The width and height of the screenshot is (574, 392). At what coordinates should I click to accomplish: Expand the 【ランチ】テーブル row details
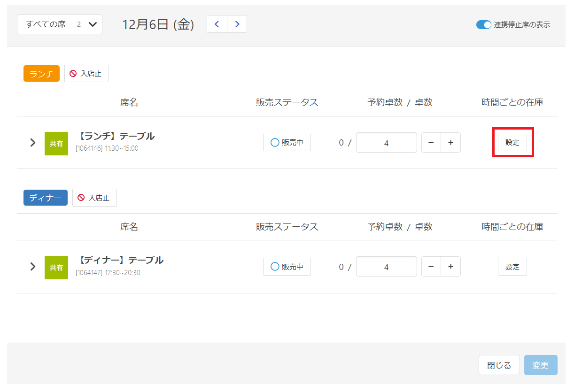pos(32,142)
